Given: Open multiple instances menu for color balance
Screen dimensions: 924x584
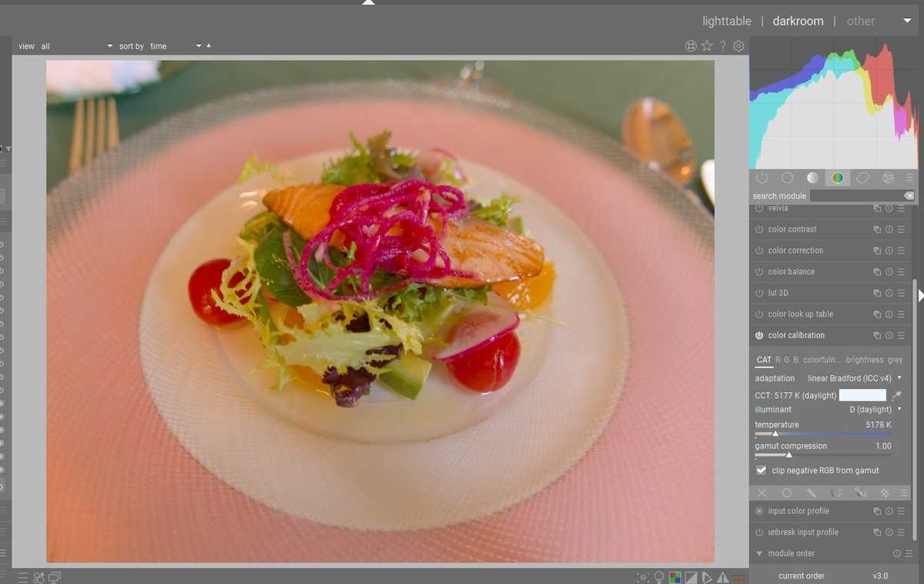Looking at the screenshot, I should [877, 272].
